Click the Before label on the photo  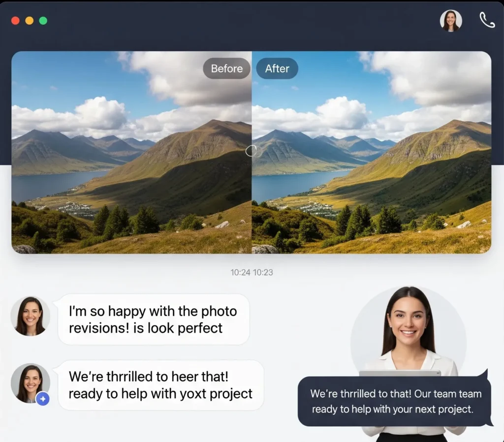point(226,68)
